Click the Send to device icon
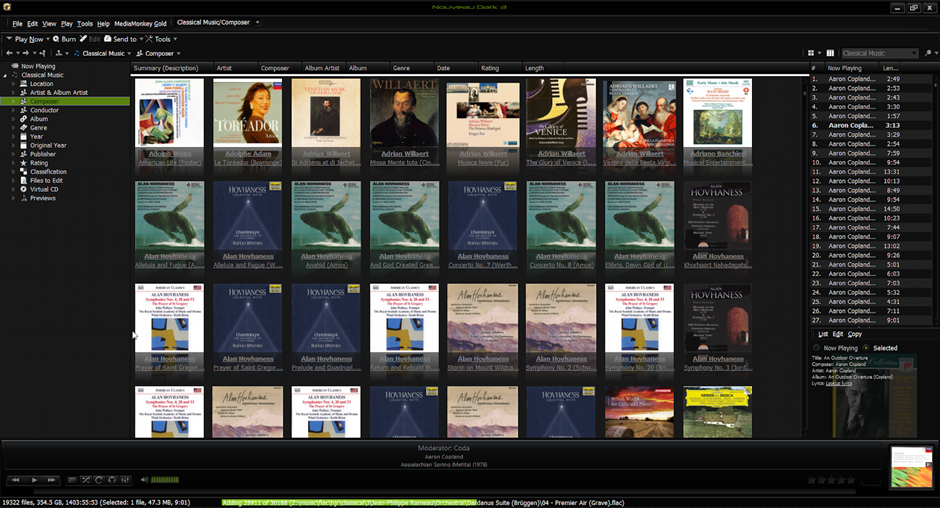Screen dimensions: 940x508 click(108, 39)
